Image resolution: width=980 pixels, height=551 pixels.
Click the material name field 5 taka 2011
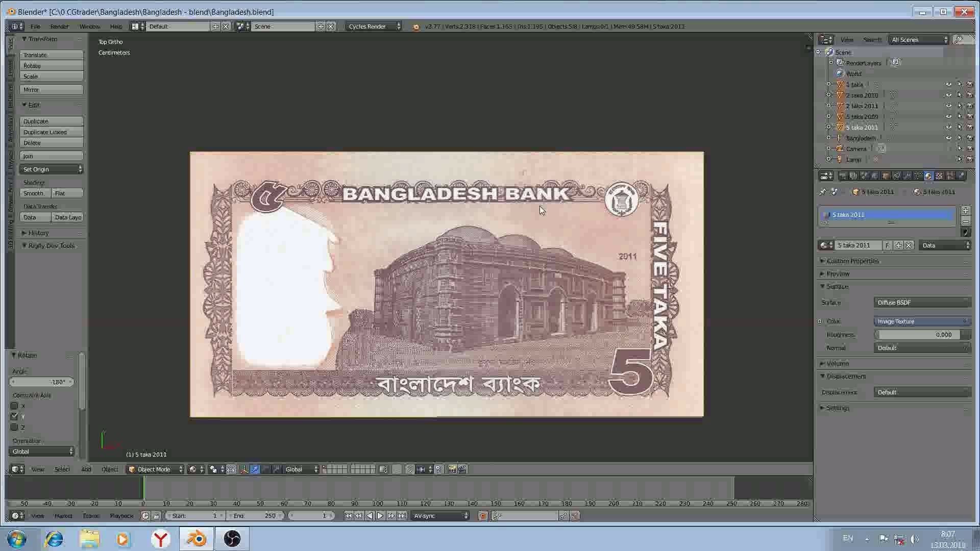coord(857,245)
